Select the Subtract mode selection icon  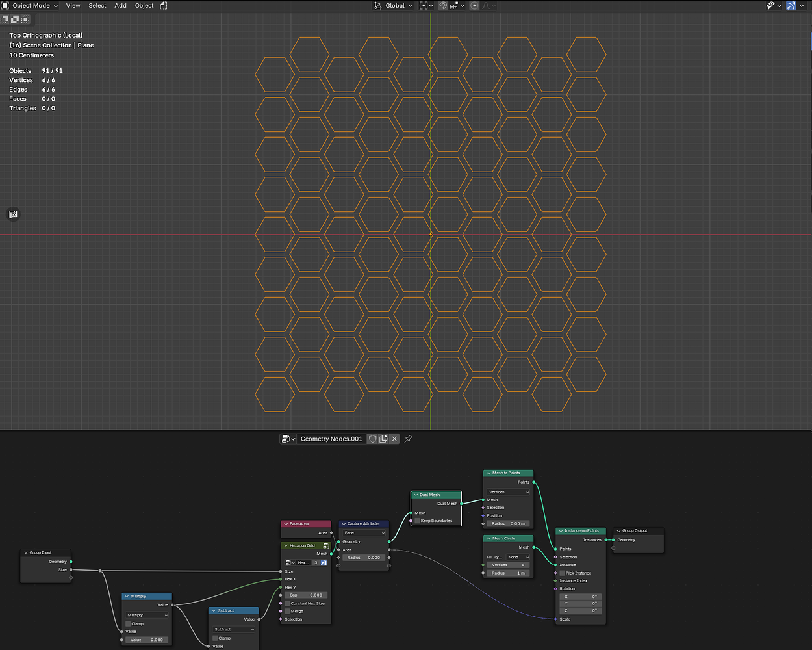coord(25,19)
